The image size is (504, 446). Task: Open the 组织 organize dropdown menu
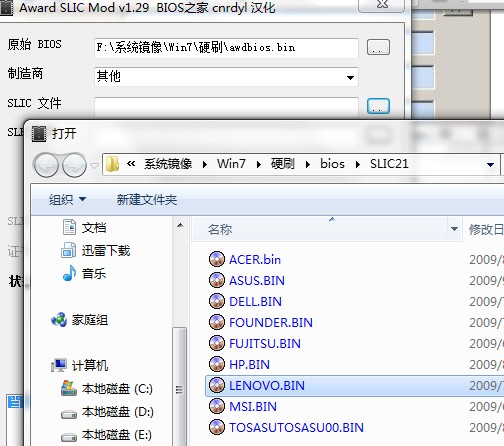pyautogui.click(x=68, y=200)
